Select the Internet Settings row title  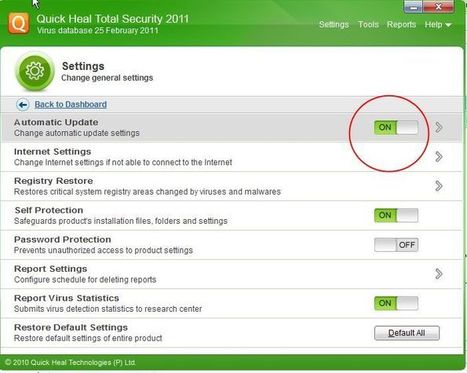[x=52, y=152]
